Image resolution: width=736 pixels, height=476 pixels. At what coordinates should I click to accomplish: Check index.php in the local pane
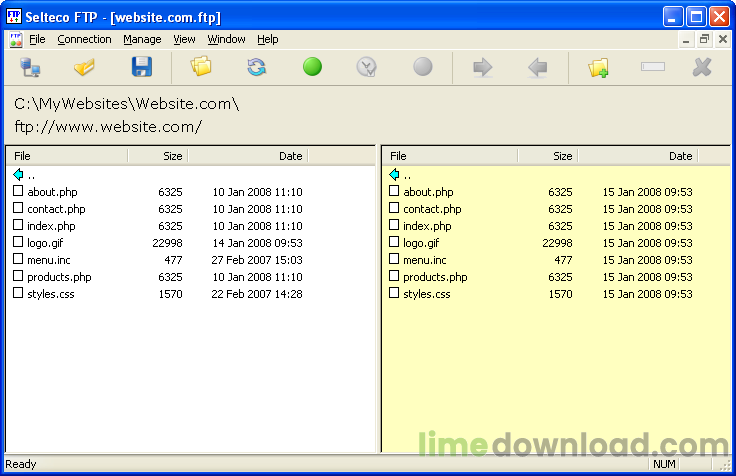click(x=18, y=225)
